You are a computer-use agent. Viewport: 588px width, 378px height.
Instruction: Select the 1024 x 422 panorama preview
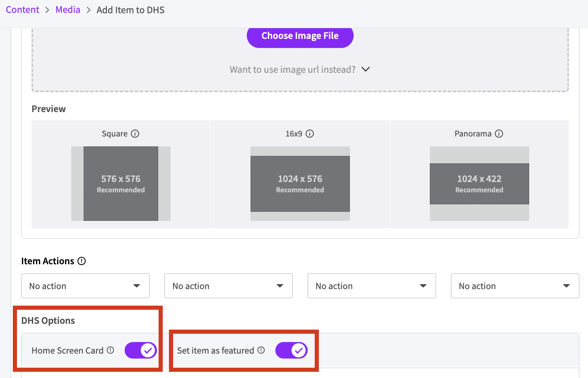479,184
